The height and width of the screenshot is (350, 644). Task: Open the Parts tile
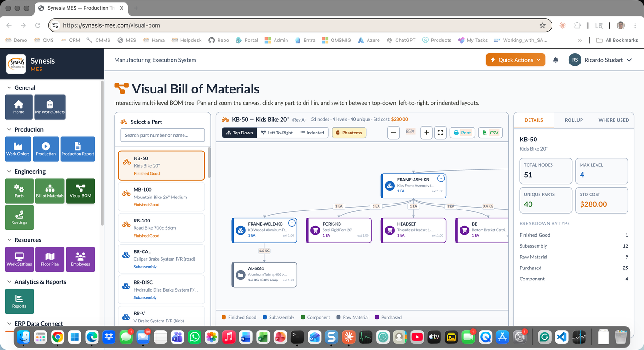[19, 191]
